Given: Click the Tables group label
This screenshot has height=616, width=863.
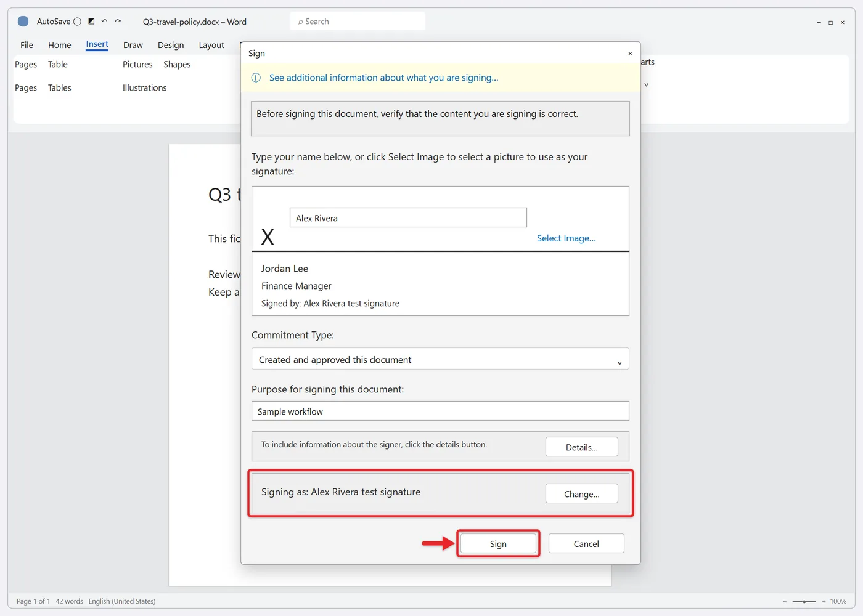Looking at the screenshot, I should (x=60, y=87).
